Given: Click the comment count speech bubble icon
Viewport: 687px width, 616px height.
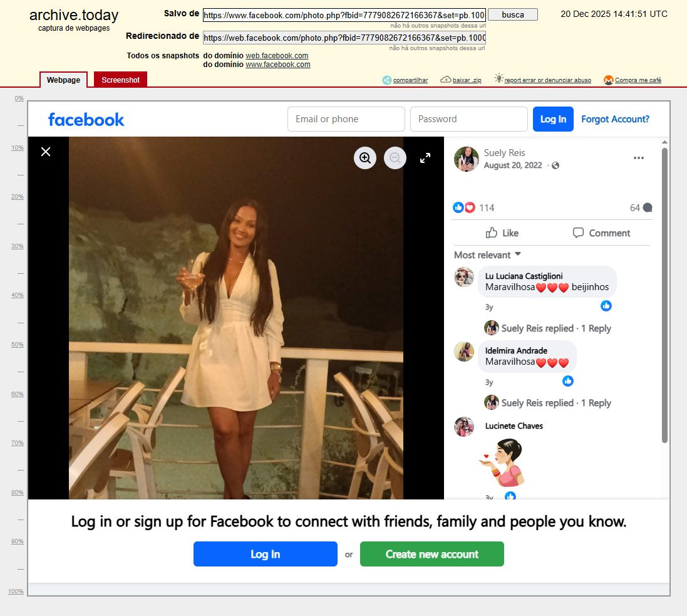Looking at the screenshot, I should coord(648,208).
